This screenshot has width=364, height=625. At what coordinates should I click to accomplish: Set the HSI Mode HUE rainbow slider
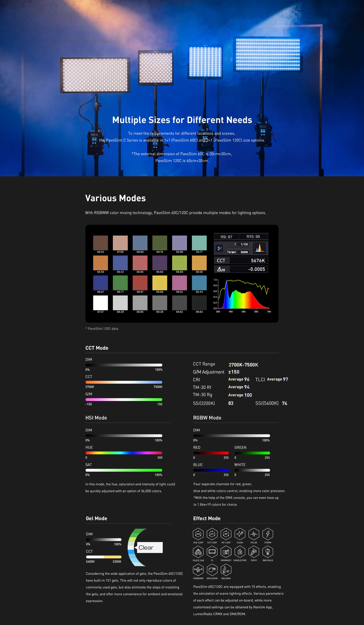click(x=124, y=453)
